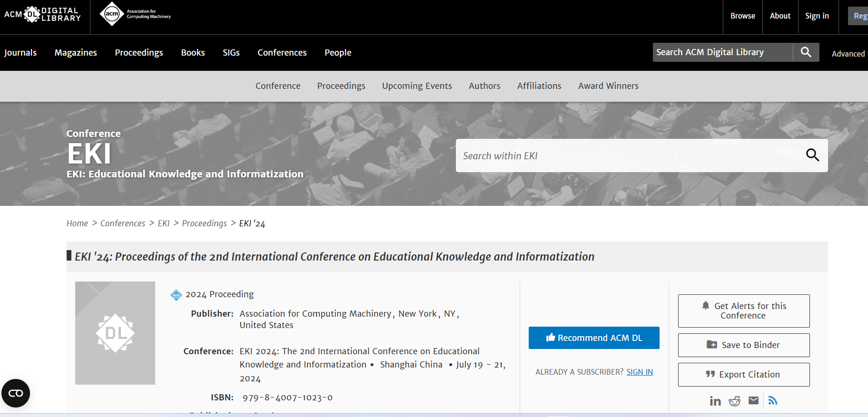The height and width of the screenshot is (417, 868).
Task: Click Conferences in the breadcrumb
Action: [123, 223]
